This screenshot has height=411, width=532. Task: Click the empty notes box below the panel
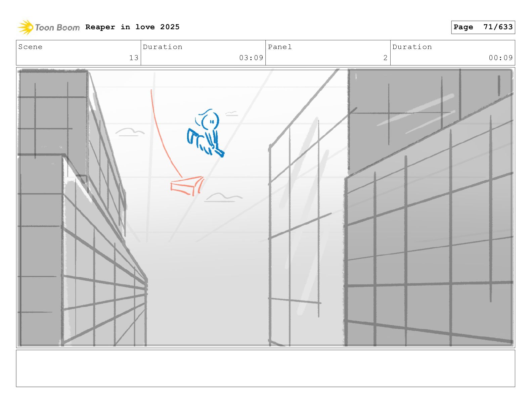[x=265, y=368]
